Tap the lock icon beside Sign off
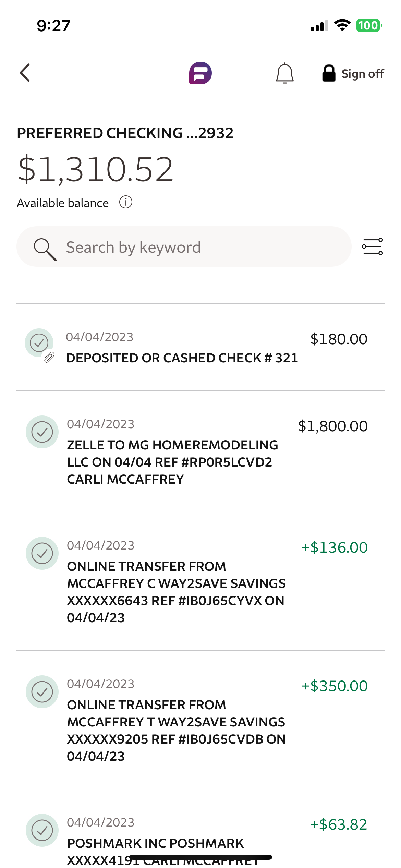This screenshot has width=401, height=868. click(329, 73)
